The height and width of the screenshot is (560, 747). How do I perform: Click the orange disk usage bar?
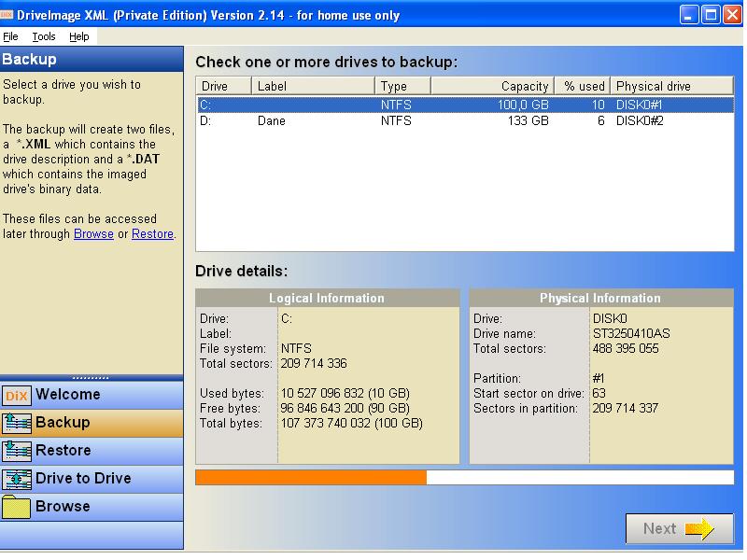311,478
